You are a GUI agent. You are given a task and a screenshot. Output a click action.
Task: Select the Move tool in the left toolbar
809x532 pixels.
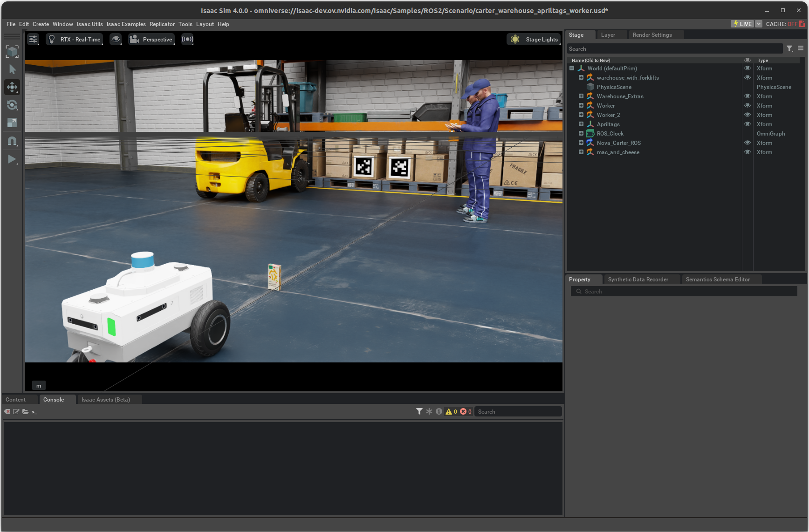point(12,87)
